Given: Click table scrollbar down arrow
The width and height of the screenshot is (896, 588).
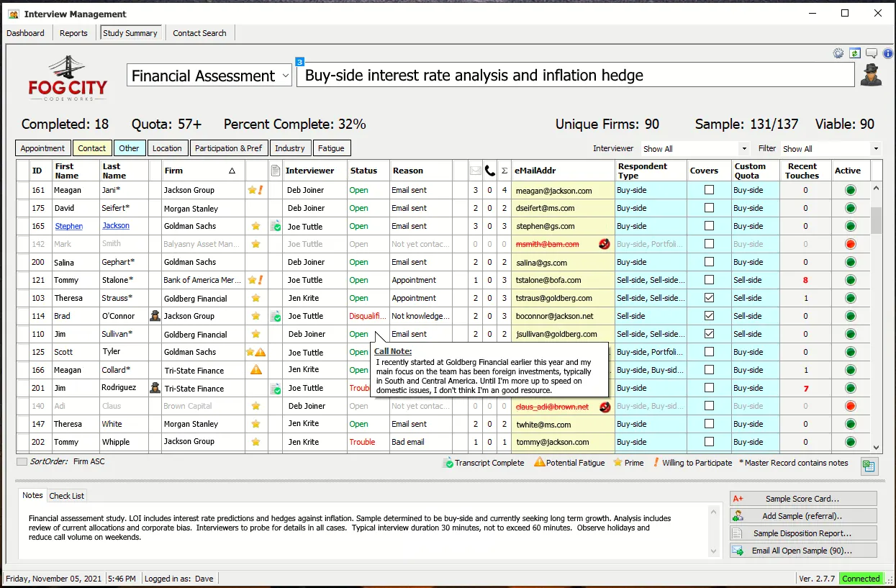Looking at the screenshot, I should pos(876,447).
